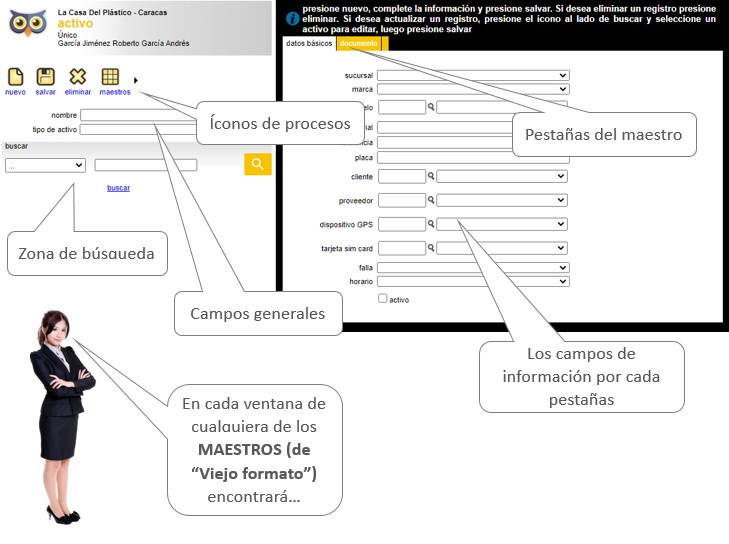Screen dimensions: 729x544
Task: Click the blue information icon
Action: [292, 19]
